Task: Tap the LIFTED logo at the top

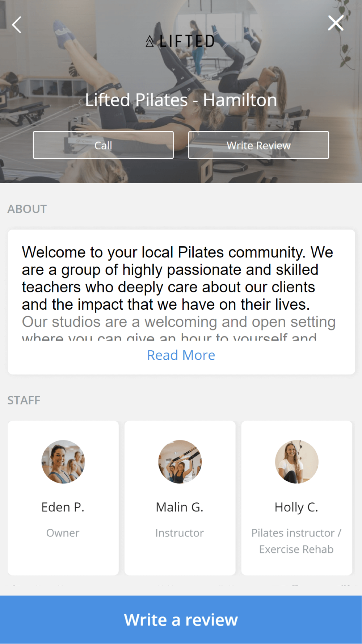Action: point(180,41)
